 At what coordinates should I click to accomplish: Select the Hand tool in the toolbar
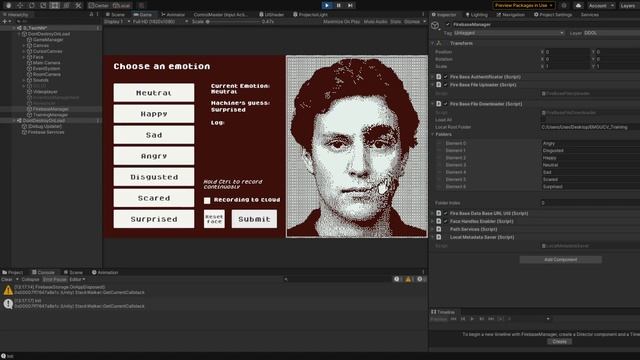(x=8, y=6)
